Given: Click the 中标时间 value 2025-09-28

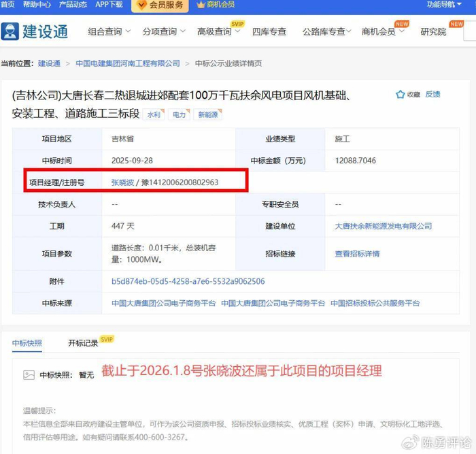Looking at the screenshot, I should [x=132, y=161].
